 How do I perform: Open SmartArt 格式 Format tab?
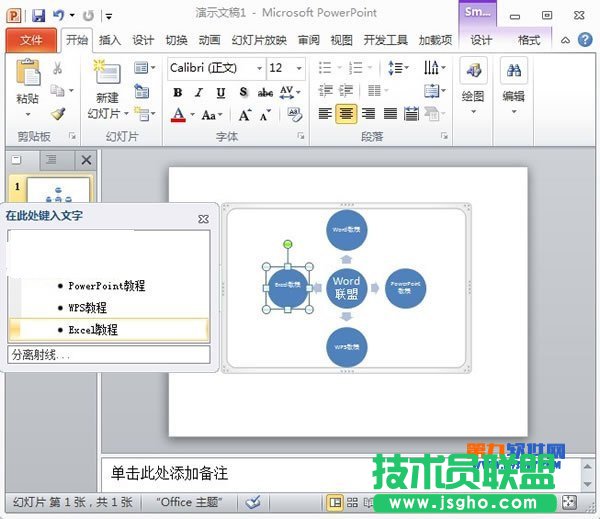pyautogui.click(x=528, y=40)
